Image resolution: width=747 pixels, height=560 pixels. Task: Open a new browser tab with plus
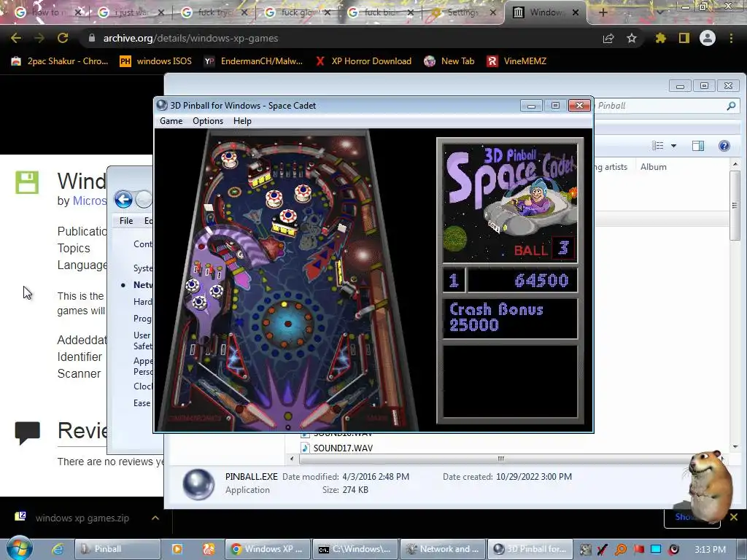[603, 12]
